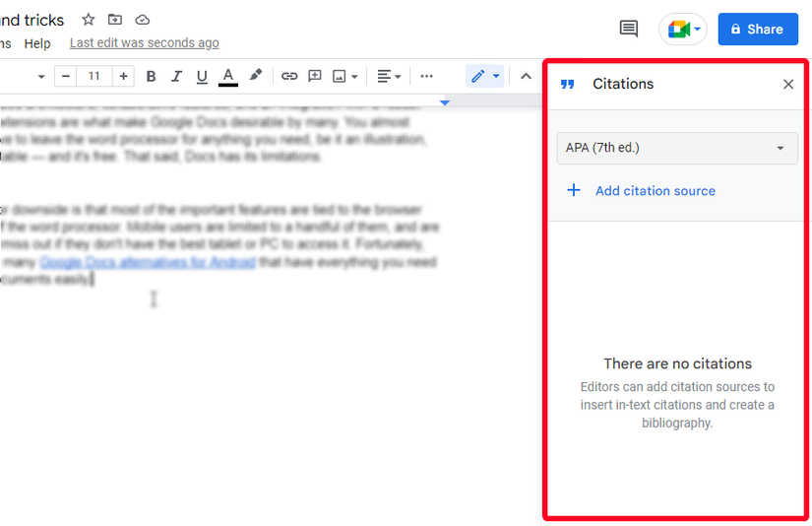
Task: Increase font size with plus button
Action: pyautogui.click(x=123, y=76)
